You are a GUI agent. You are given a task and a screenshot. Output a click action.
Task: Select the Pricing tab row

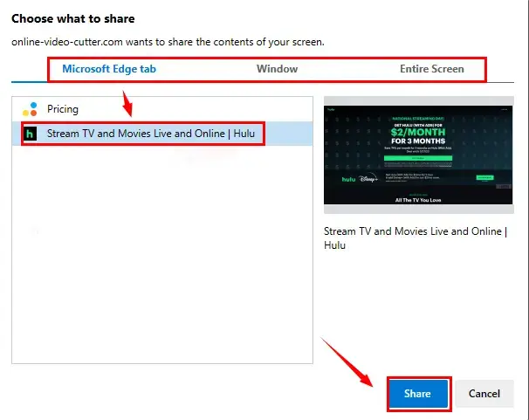[x=162, y=109]
